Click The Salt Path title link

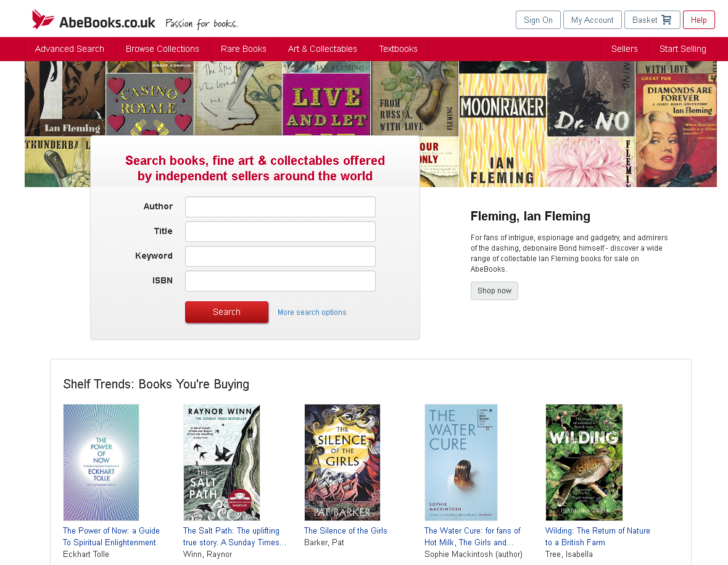pyautogui.click(x=234, y=536)
